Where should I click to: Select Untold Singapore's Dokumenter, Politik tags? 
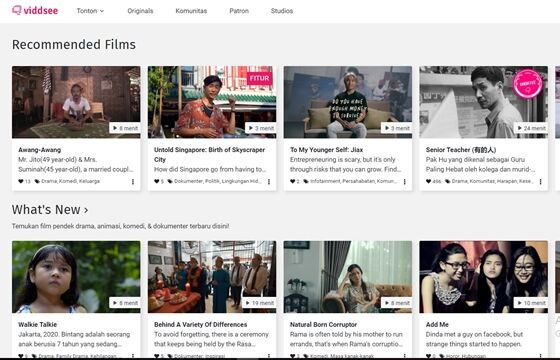coord(218,181)
